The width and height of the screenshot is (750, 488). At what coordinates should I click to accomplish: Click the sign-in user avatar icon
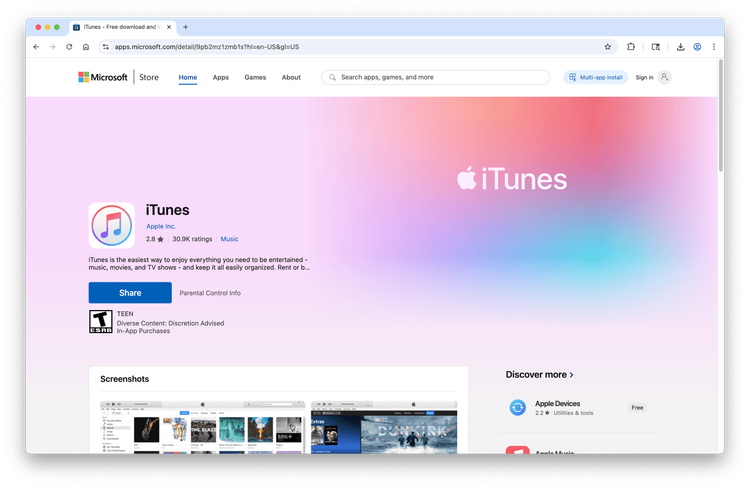[665, 77]
